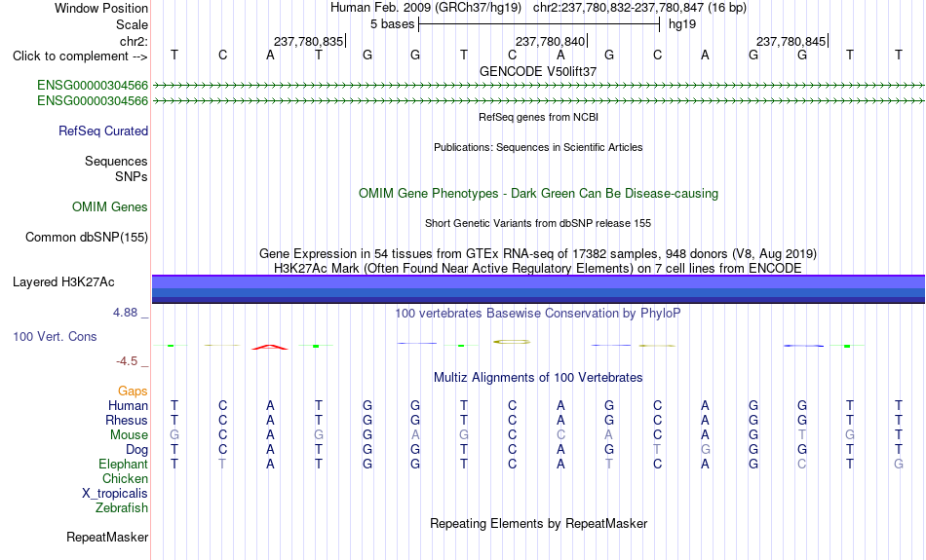The height and width of the screenshot is (560, 926).
Task: Click the "5 bases" scale bar label
Action: point(392,24)
